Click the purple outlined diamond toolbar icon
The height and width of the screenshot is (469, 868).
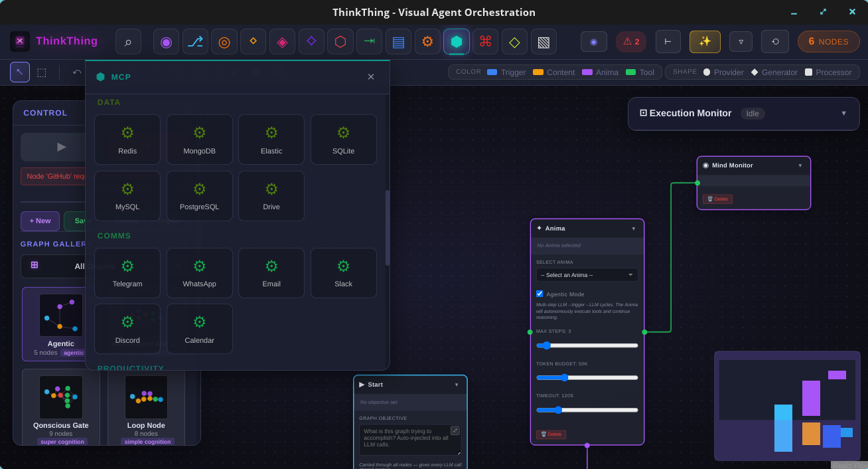click(311, 42)
